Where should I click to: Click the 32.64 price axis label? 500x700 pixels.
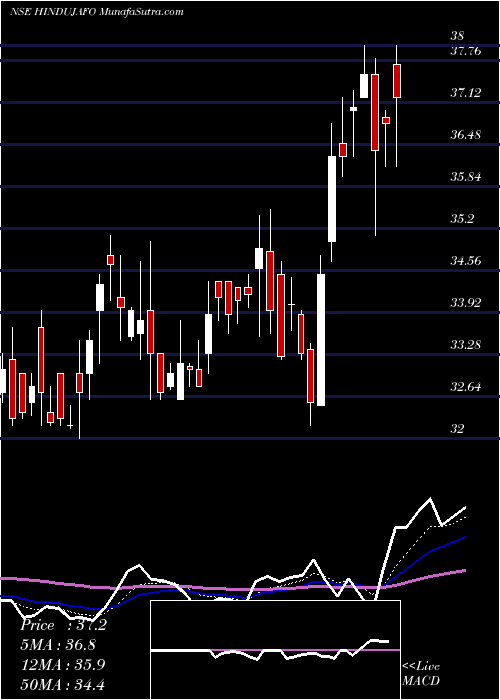[x=465, y=387]
